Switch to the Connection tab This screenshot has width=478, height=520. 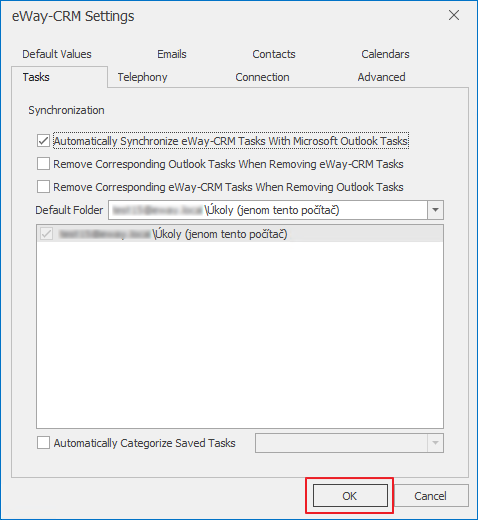(262, 77)
